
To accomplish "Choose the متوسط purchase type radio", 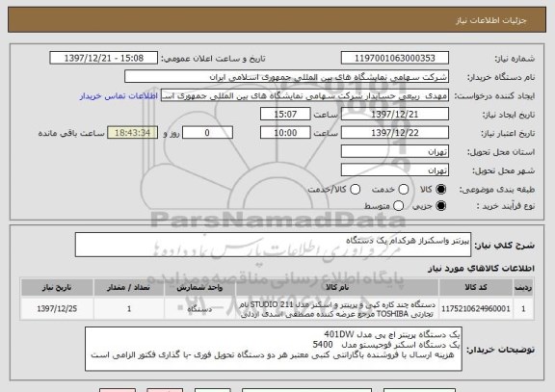I will [398, 205].
